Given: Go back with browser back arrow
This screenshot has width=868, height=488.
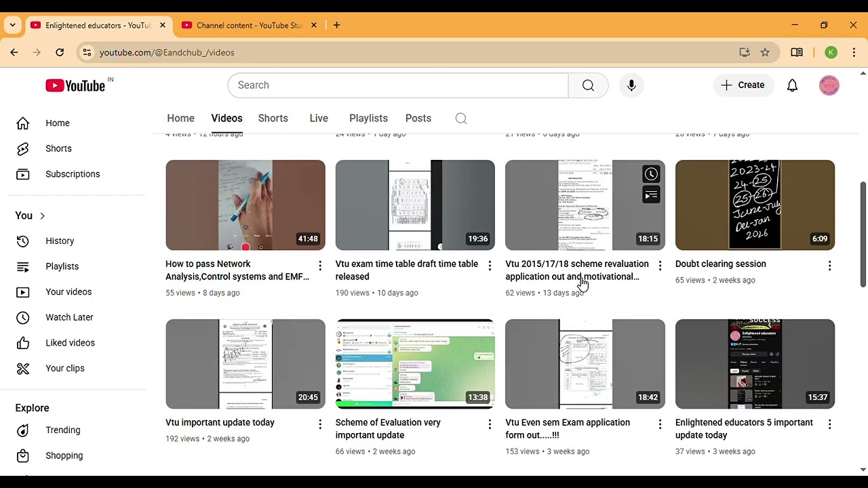Looking at the screenshot, I should 14,52.
